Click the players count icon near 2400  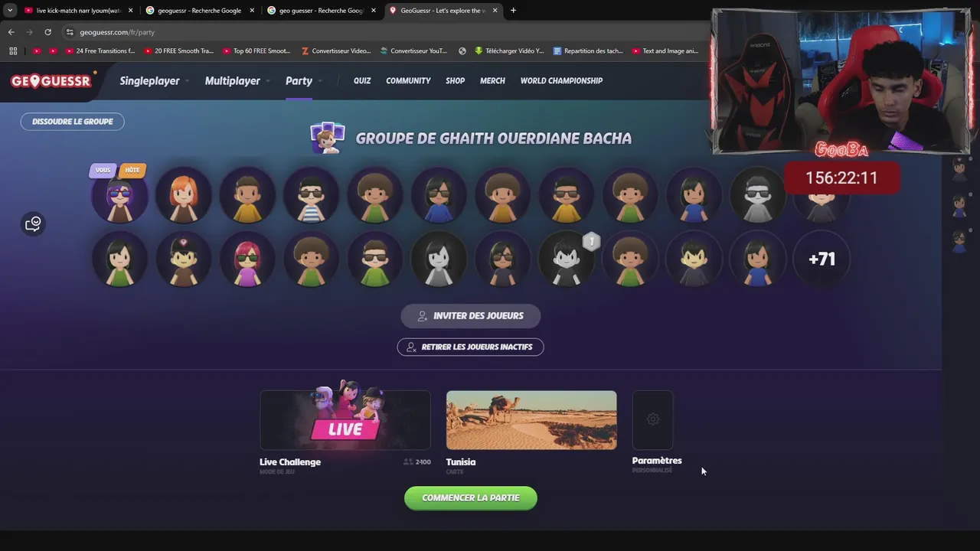[408, 462]
